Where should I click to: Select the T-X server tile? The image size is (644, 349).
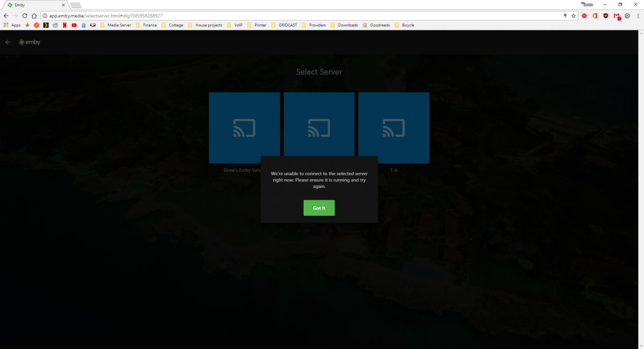tap(393, 128)
